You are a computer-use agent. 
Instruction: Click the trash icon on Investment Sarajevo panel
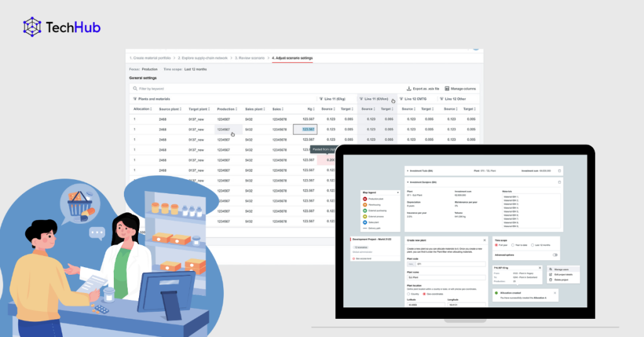coord(559,182)
